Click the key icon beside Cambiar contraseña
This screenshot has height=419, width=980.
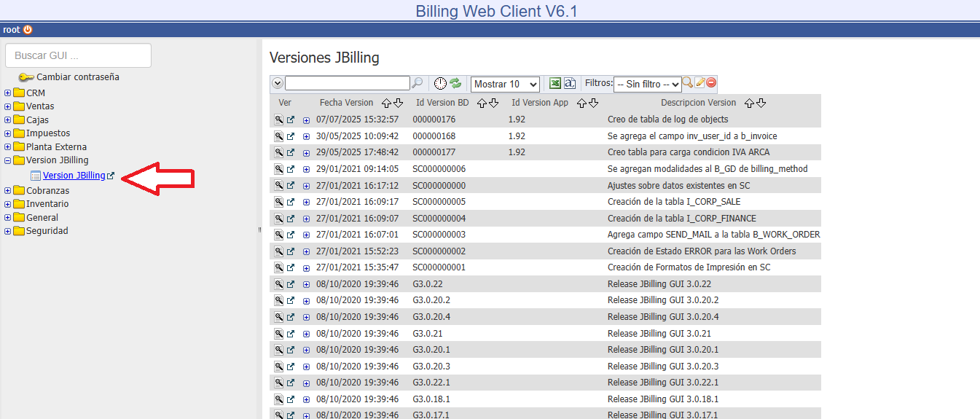pos(26,77)
